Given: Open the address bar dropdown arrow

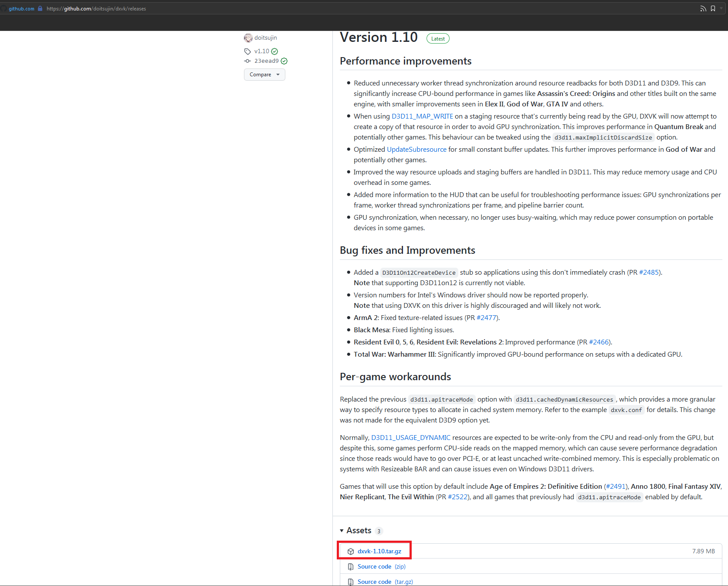Looking at the screenshot, I should pyautogui.click(x=721, y=8).
